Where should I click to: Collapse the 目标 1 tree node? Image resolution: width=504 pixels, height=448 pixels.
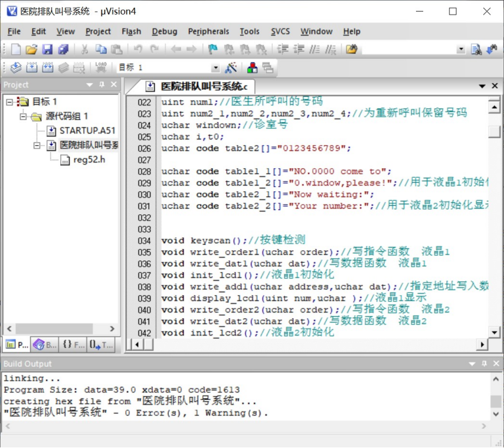(x=9, y=102)
